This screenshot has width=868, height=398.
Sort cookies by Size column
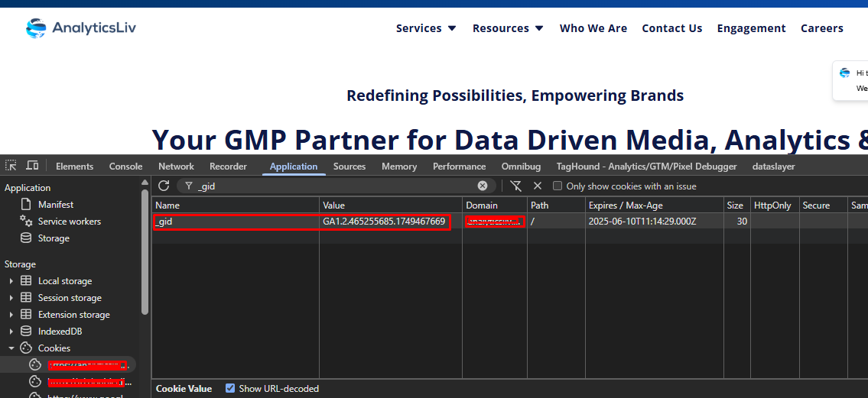pyautogui.click(x=736, y=205)
